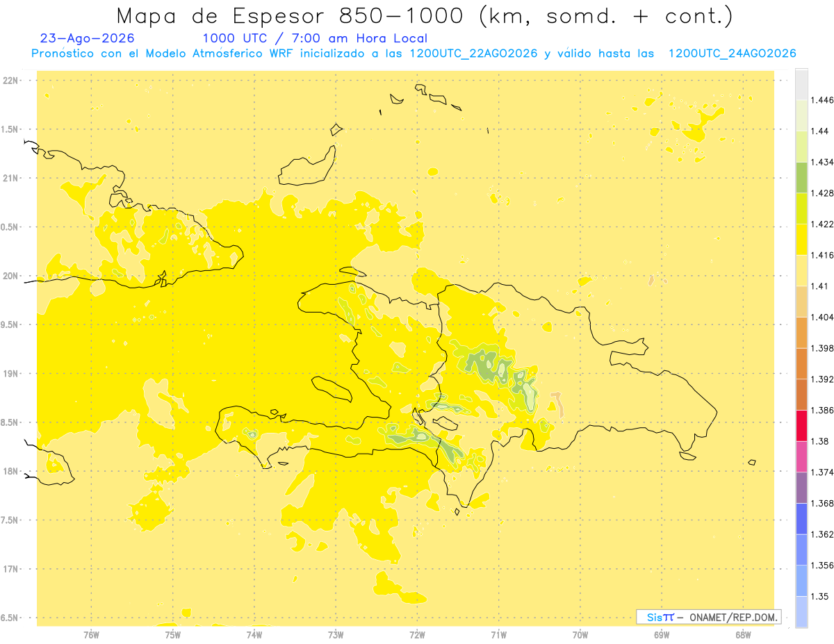Select the tan swatch between 1.404 and 1.41
This screenshot has width=834, height=644.
[801, 301]
